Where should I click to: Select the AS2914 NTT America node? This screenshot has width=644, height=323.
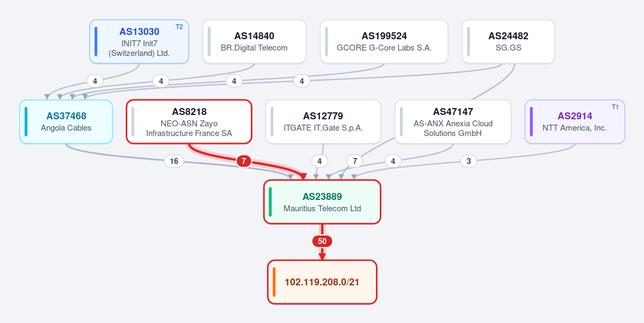point(575,121)
